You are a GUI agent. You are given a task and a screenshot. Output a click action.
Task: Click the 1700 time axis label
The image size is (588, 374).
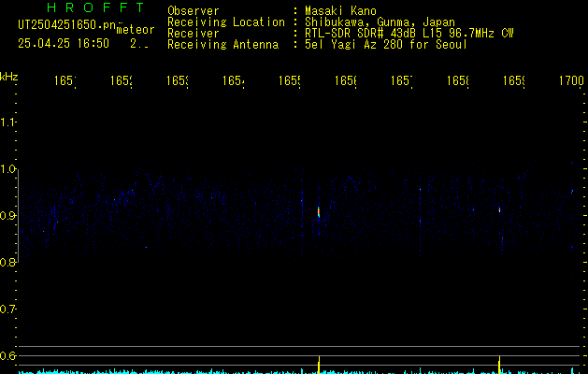click(x=571, y=80)
